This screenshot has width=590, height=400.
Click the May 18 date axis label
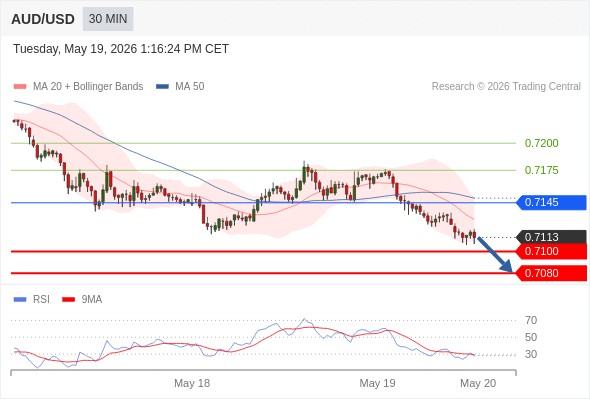pyautogui.click(x=192, y=383)
